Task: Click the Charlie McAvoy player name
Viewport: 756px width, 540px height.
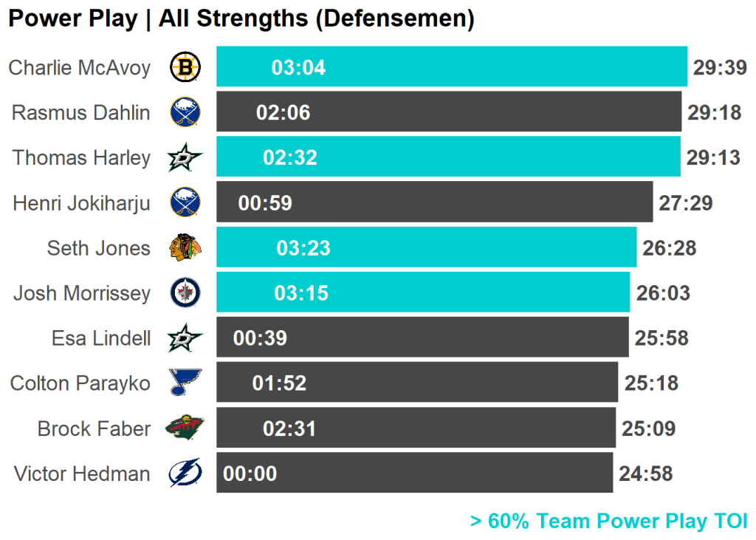Action: (x=79, y=68)
